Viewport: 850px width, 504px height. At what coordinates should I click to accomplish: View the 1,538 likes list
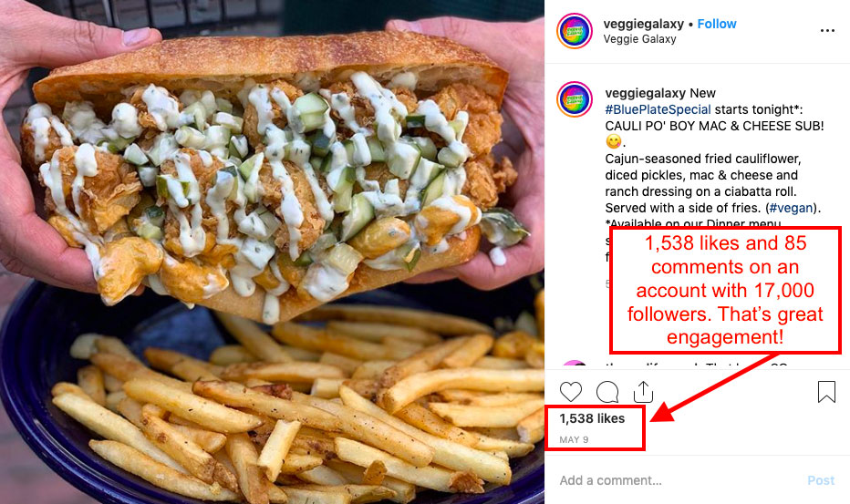pos(592,418)
